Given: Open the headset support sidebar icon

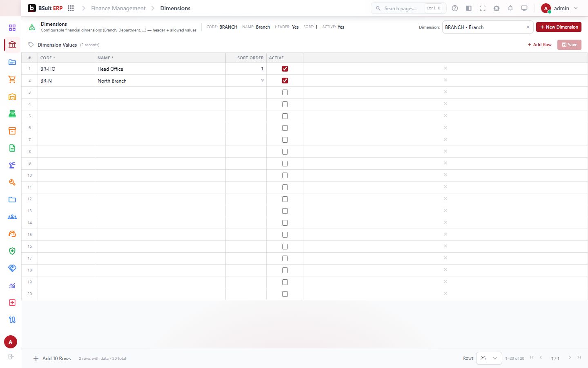Looking at the screenshot, I should (x=12, y=234).
